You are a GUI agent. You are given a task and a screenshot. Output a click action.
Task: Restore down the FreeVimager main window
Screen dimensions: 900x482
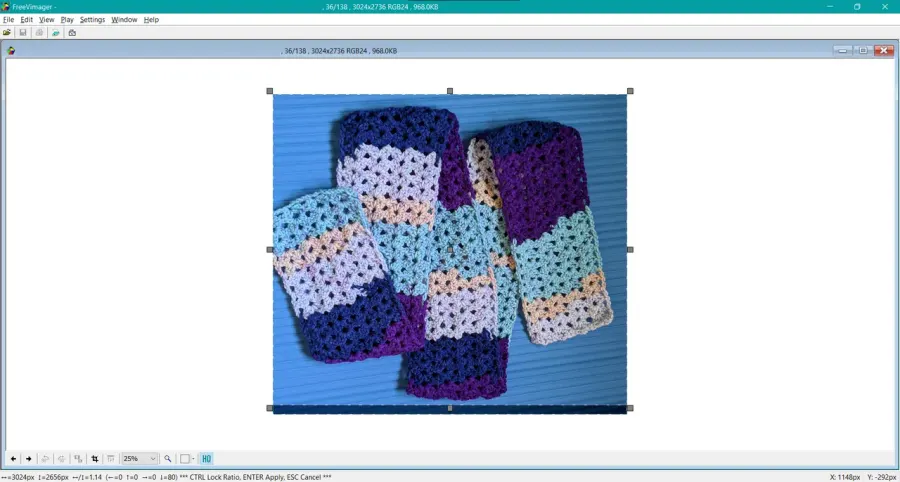(857, 6)
